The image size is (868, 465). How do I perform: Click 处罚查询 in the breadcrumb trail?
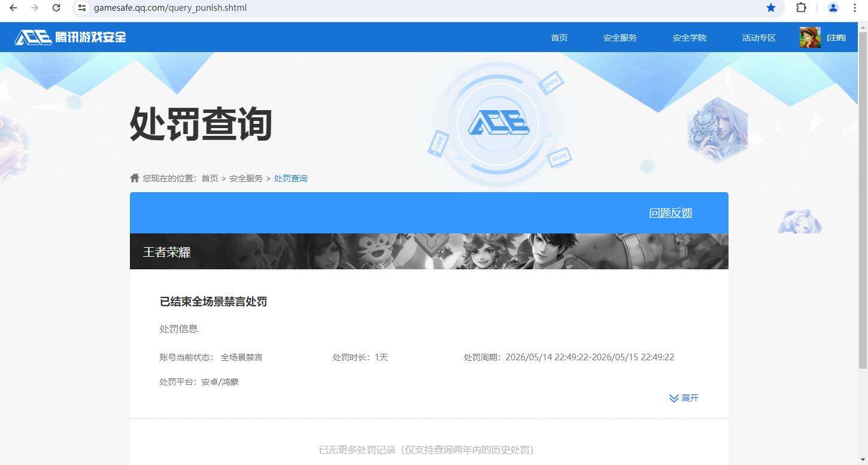tap(291, 178)
